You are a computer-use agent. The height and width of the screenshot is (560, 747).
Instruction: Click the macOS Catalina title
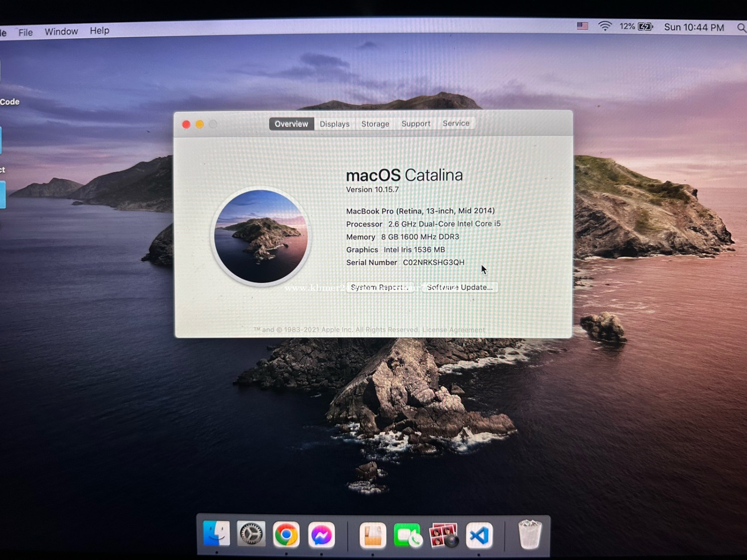404,175
